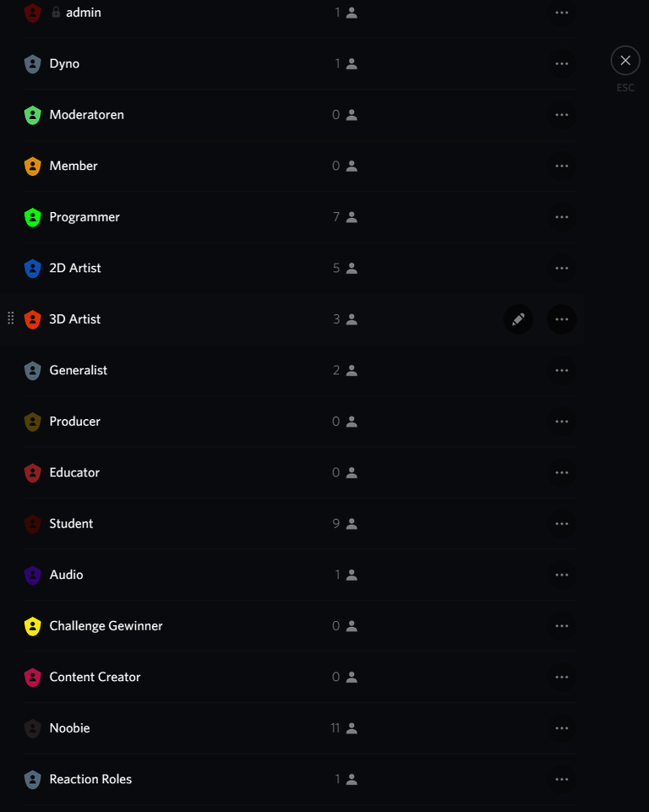The width and height of the screenshot is (649, 812).
Task: Close settings with the ESC X button
Action: 625,60
